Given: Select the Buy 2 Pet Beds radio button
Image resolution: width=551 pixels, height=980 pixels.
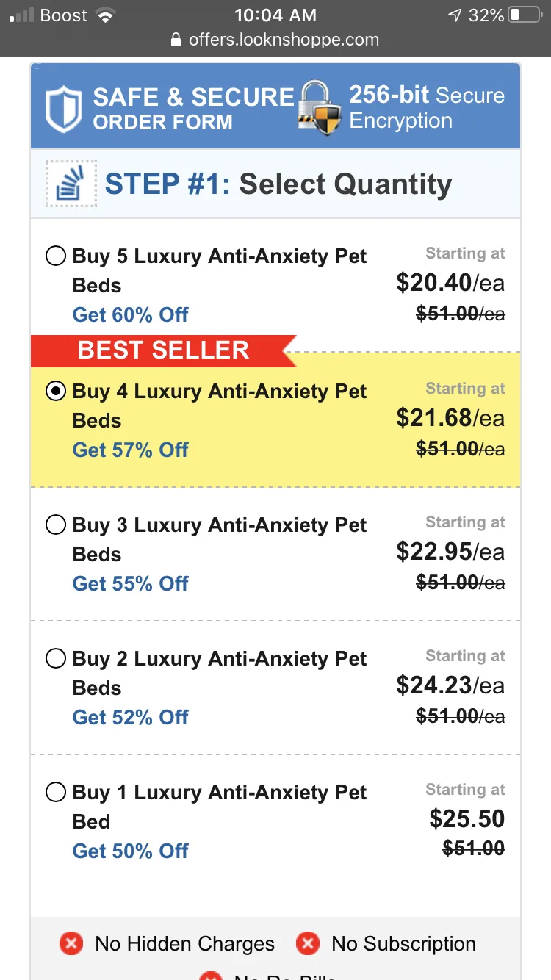Looking at the screenshot, I should (x=56, y=658).
